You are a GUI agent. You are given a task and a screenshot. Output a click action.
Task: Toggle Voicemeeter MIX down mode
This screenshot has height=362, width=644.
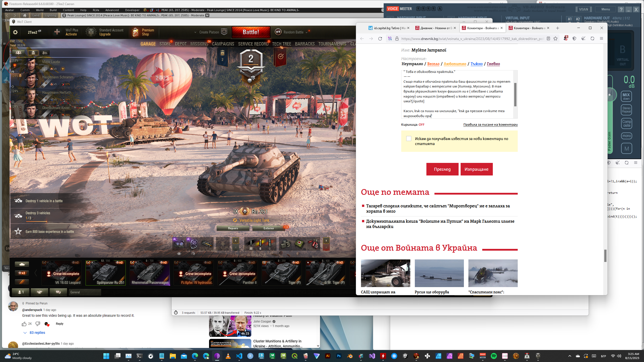point(626,97)
